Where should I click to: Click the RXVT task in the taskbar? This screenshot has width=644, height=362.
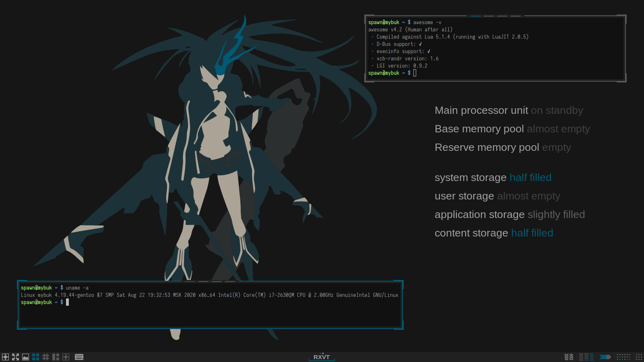coord(322,357)
